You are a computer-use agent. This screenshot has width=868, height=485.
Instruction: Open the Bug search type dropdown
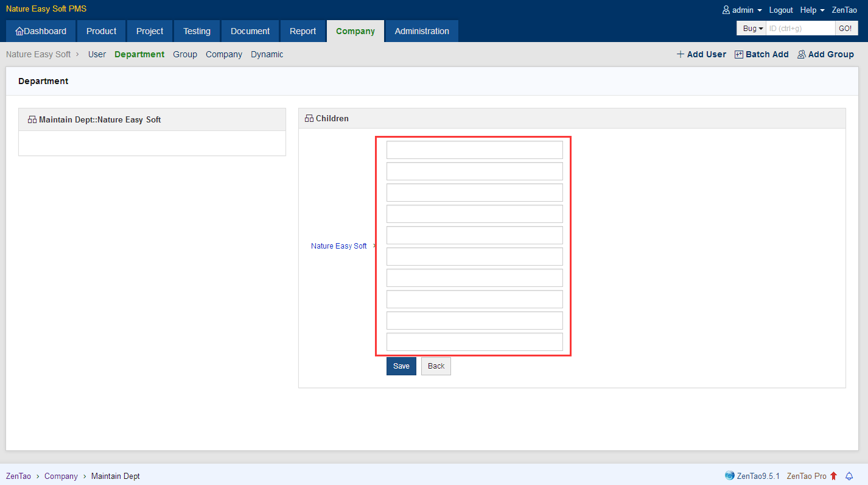point(752,29)
